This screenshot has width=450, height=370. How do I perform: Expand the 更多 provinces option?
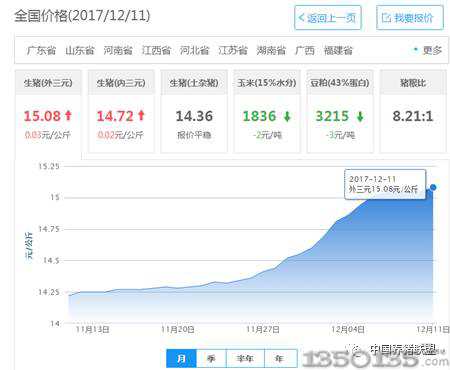pyautogui.click(x=428, y=50)
